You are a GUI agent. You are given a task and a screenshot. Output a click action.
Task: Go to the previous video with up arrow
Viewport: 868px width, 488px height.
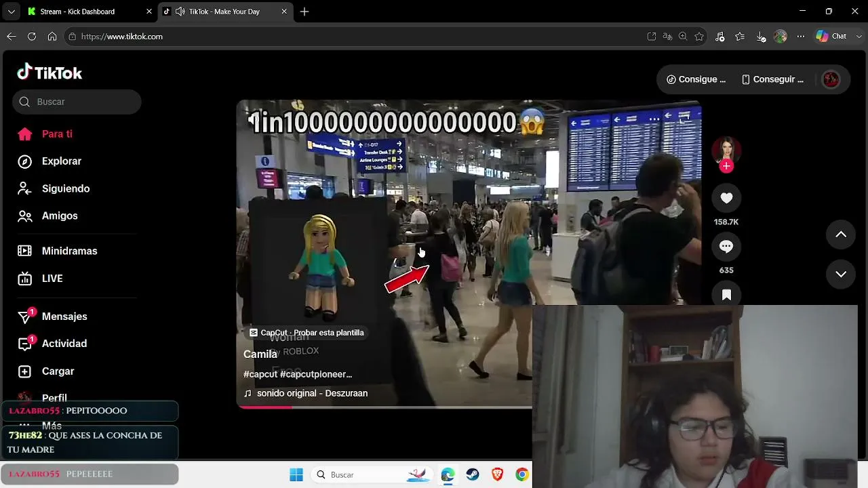coord(841,235)
